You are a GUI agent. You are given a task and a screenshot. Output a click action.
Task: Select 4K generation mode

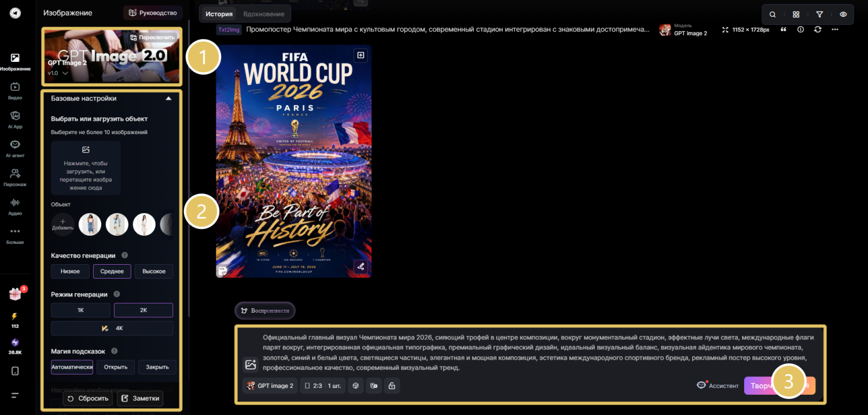112,328
